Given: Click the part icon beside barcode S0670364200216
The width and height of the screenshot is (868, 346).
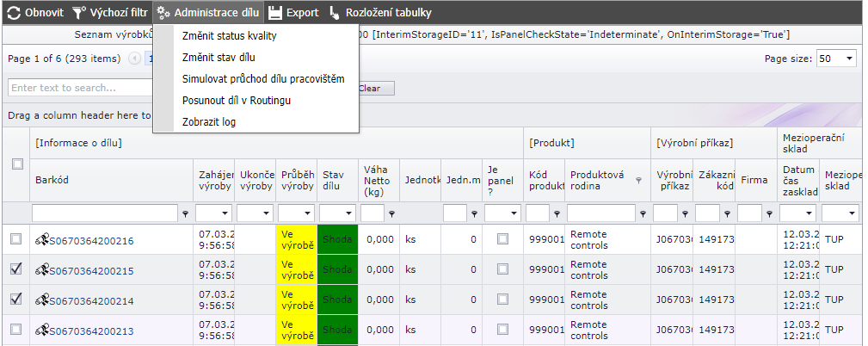Looking at the screenshot, I should coord(40,241).
